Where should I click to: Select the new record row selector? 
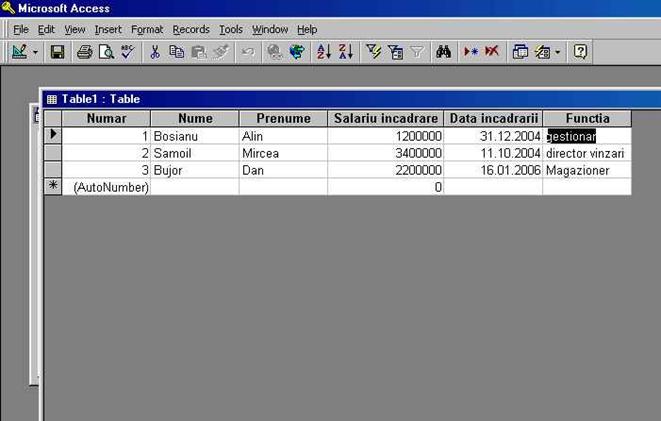pyautogui.click(x=52, y=187)
